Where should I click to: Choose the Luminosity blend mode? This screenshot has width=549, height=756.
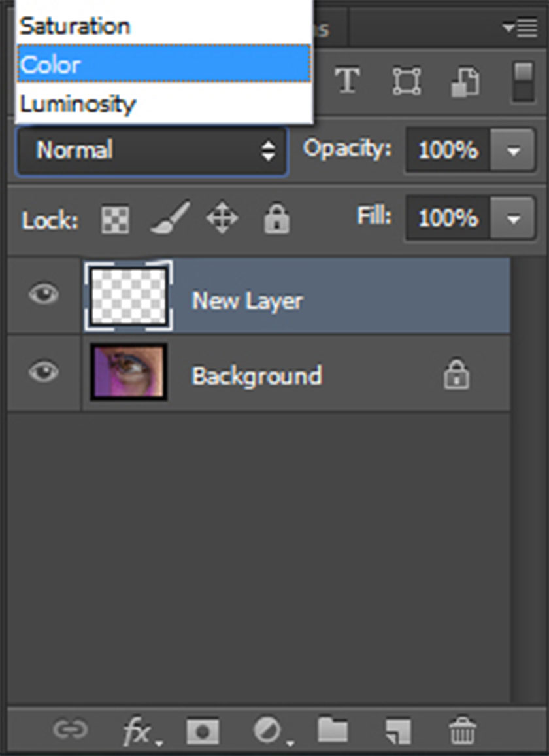pyautogui.click(x=163, y=103)
